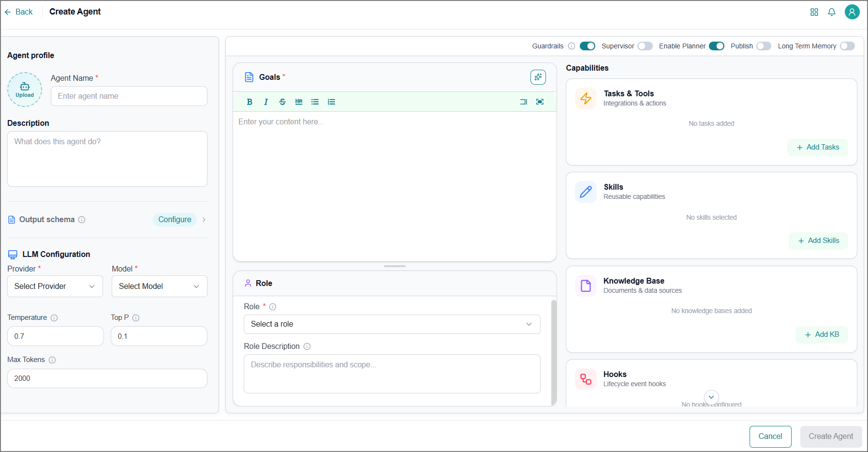Open the user profile avatar

point(852,12)
